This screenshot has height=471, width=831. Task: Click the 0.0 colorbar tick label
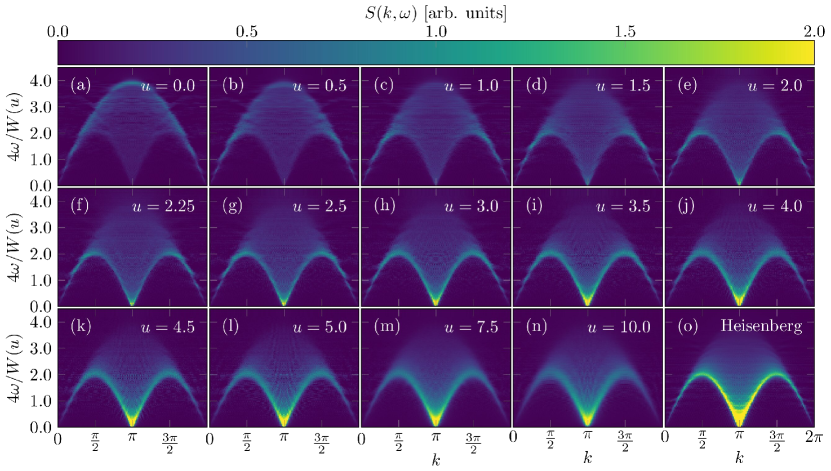pos(57,31)
